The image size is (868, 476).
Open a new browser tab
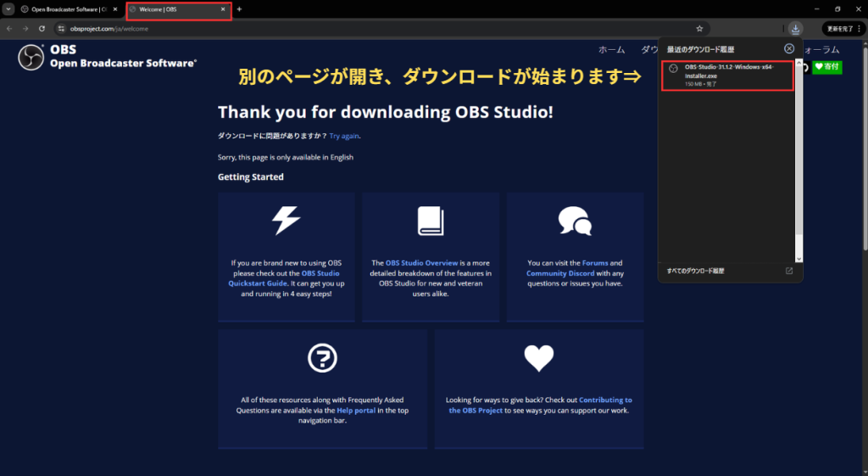point(239,9)
